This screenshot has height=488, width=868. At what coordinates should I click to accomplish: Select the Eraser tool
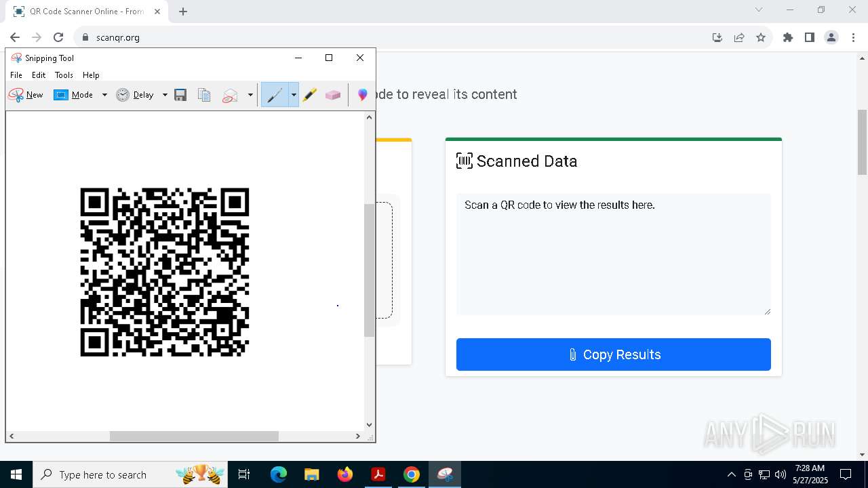click(x=333, y=95)
